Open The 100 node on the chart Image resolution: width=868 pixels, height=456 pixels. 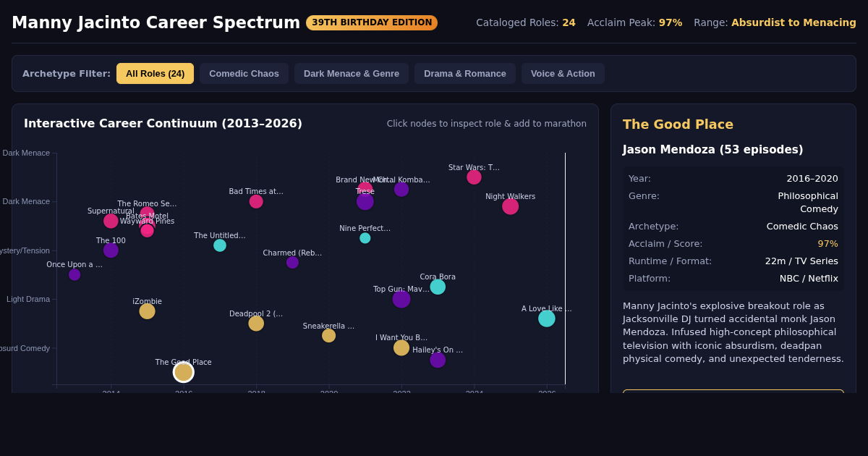pyautogui.click(x=111, y=250)
